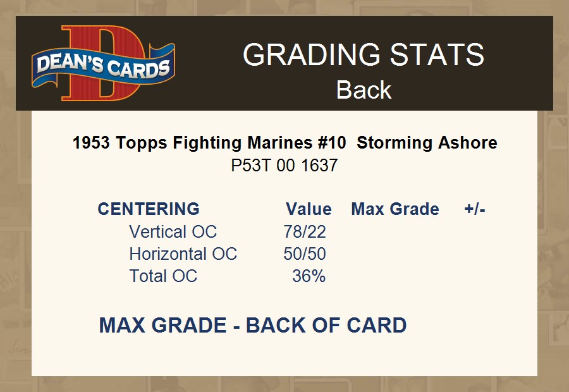Select the Storming Ashore card name
This screenshot has height=392, width=569.
click(x=427, y=143)
